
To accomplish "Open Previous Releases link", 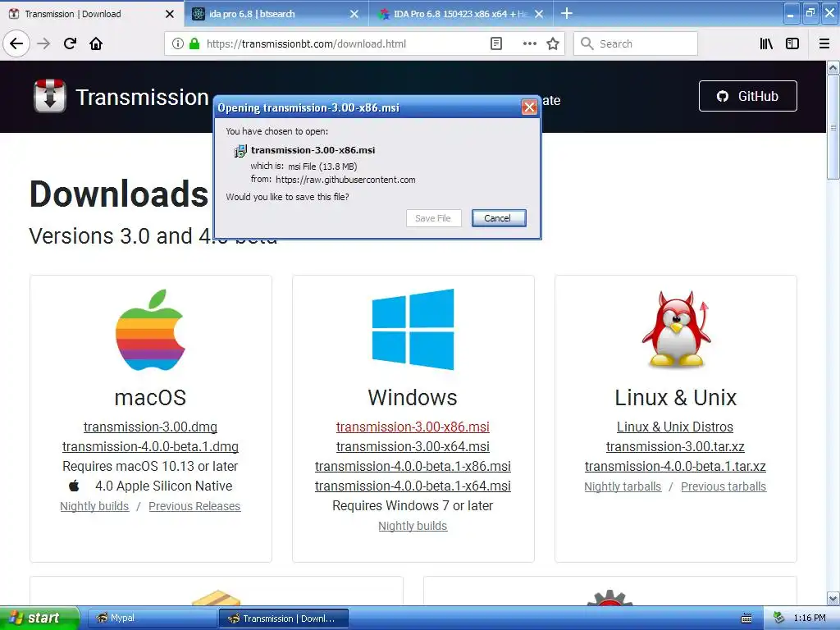I will [x=194, y=506].
